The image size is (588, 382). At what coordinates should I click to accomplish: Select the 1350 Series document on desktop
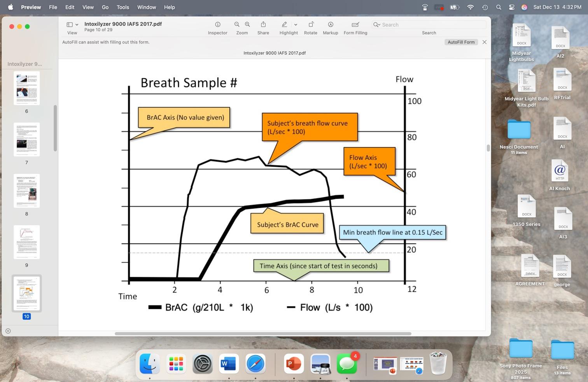(527, 210)
